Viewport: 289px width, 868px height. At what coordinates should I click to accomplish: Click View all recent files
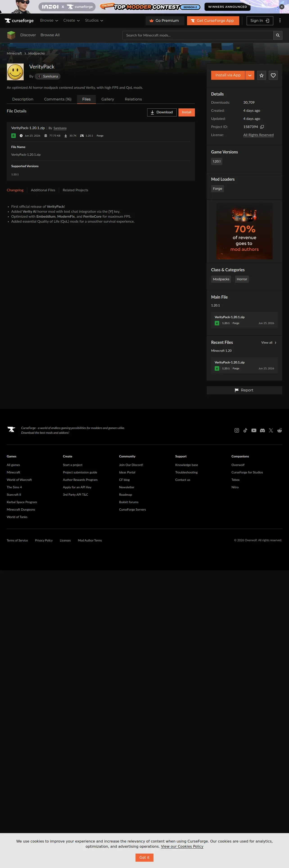[x=269, y=343]
